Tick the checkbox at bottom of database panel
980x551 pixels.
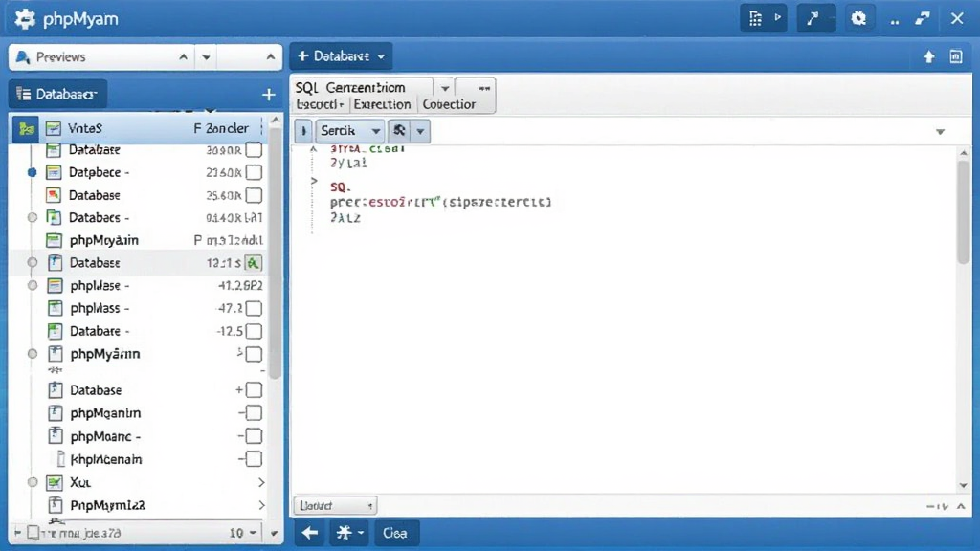[33, 532]
